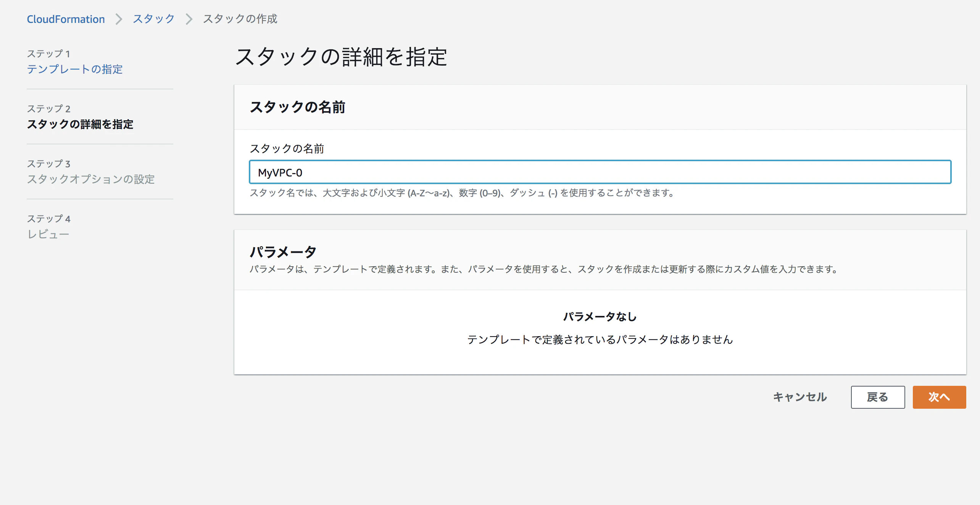The width and height of the screenshot is (980, 505).
Task: Open step 1 テンプレートの指定 link
Action: point(75,69)
